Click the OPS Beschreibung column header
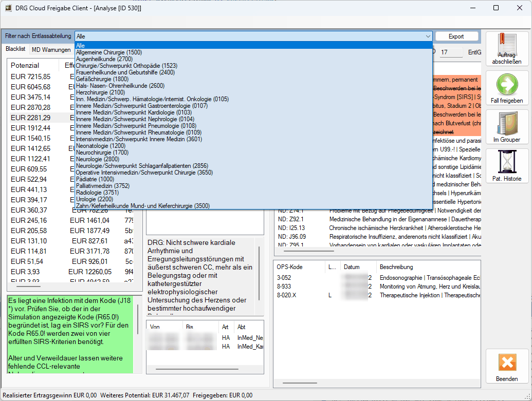The height and width of the screenshot is (401, 532). coord(428,267)
